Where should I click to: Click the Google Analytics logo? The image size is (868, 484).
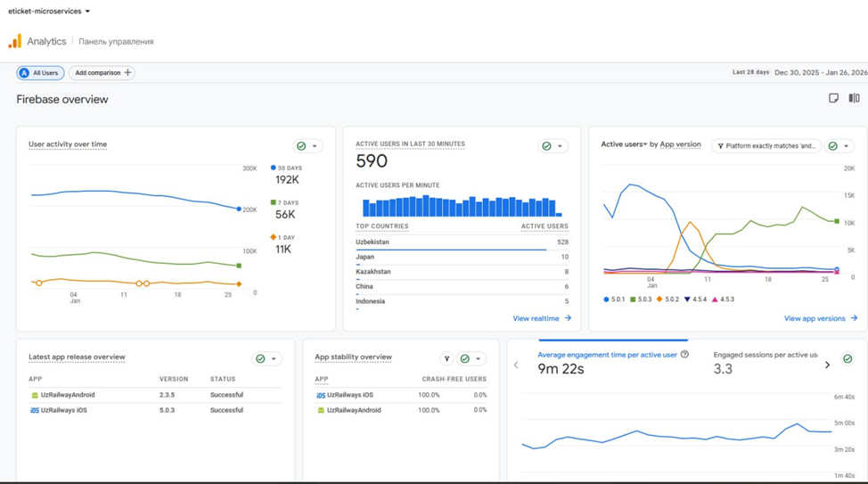15,41
